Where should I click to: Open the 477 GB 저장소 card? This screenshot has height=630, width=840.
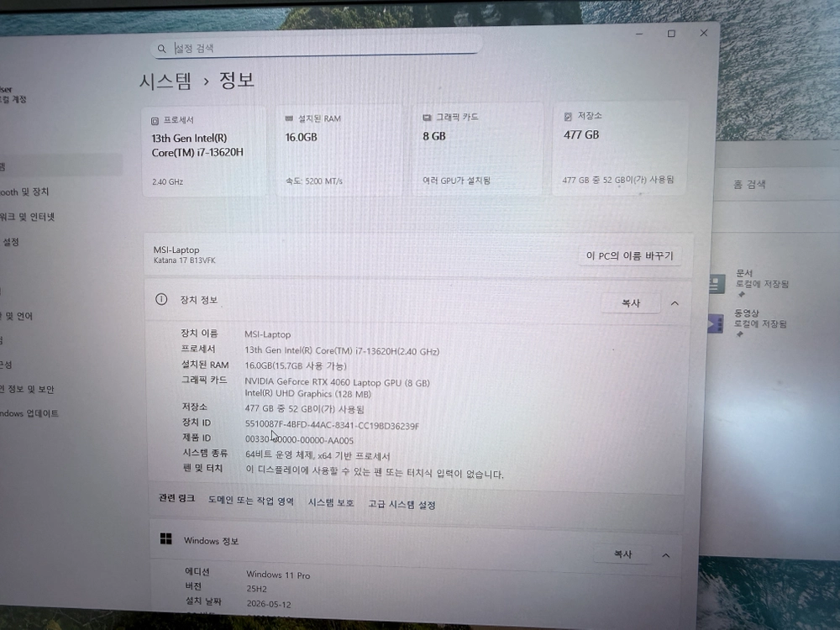[620, 149]
